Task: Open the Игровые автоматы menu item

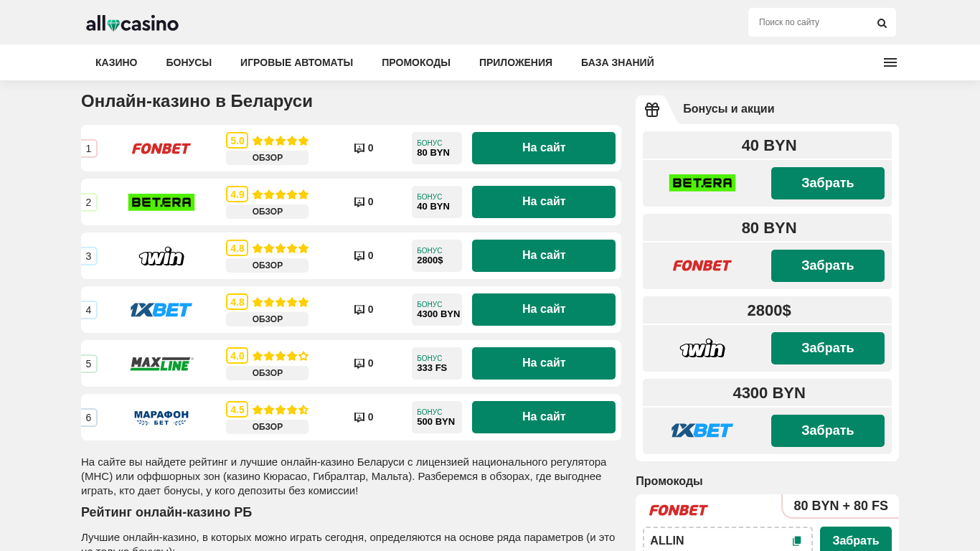Action: click(296, 62)
